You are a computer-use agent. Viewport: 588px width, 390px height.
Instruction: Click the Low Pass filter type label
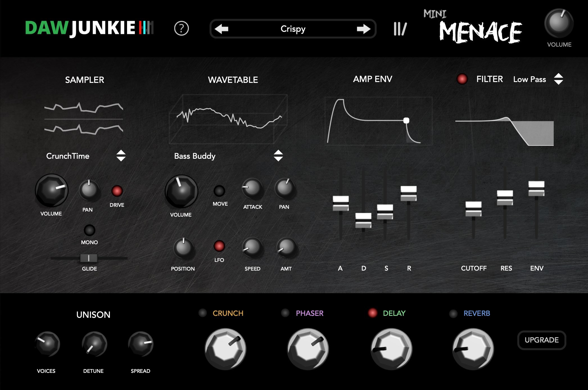(x=530, y=80)
